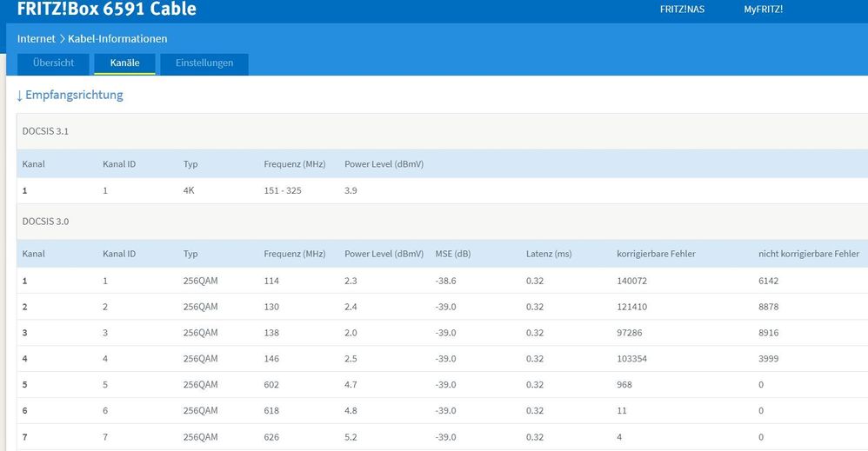Click the MSE (dB) column header
This screenshot has width=868, height=451.
coord(452,254)
